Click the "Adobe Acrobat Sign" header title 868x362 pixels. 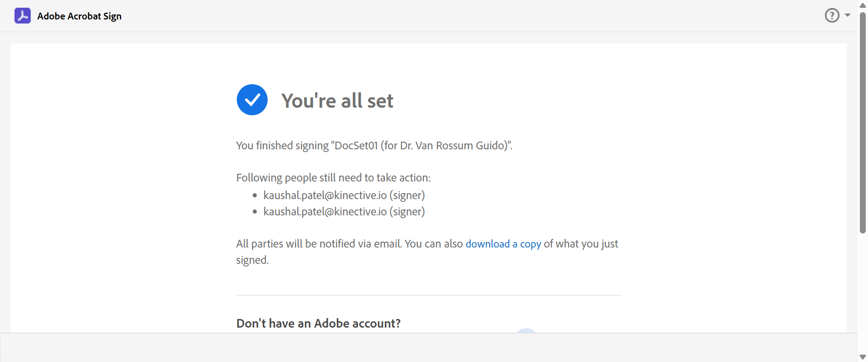tap(79, 16)
